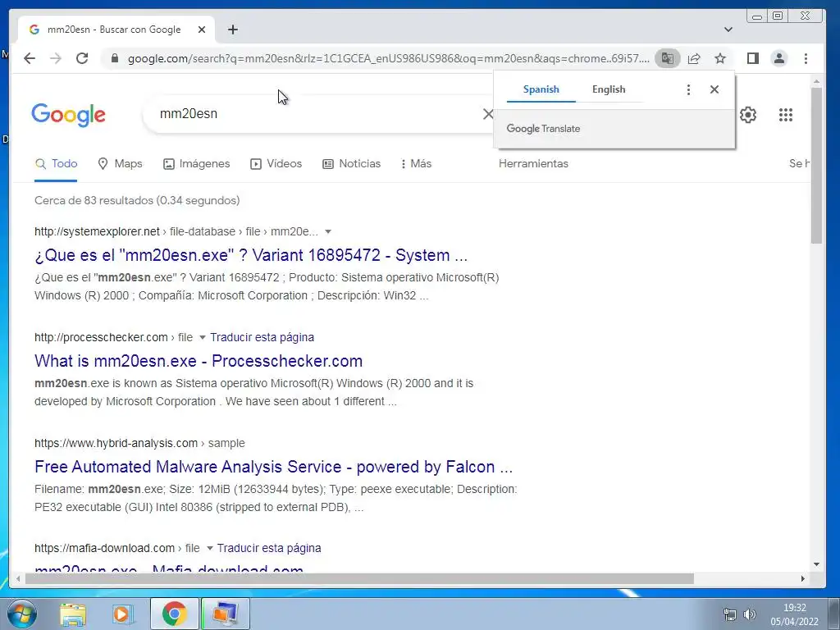Switch to Maps results
840x630 pixels.
click(x=121, y=164)
